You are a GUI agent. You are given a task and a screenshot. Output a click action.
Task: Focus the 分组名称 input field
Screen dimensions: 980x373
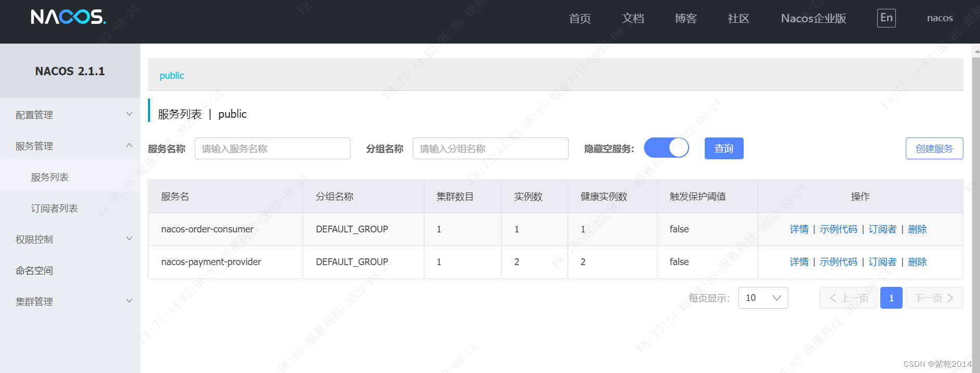(x=491, y=148)
